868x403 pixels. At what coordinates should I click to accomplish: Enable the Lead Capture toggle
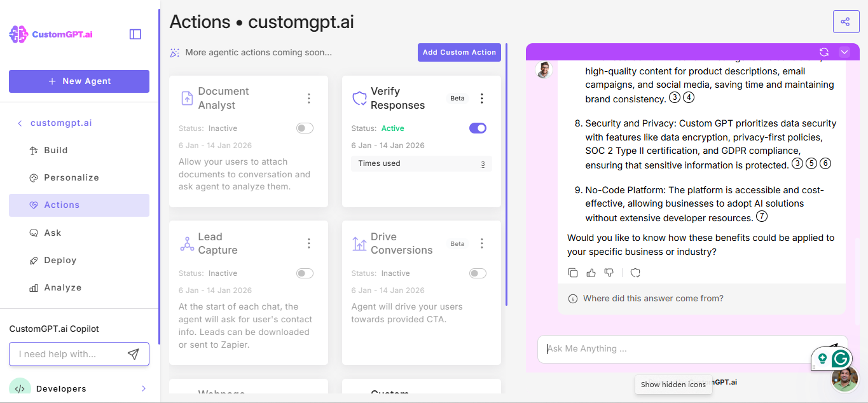[x=305, y=273]
